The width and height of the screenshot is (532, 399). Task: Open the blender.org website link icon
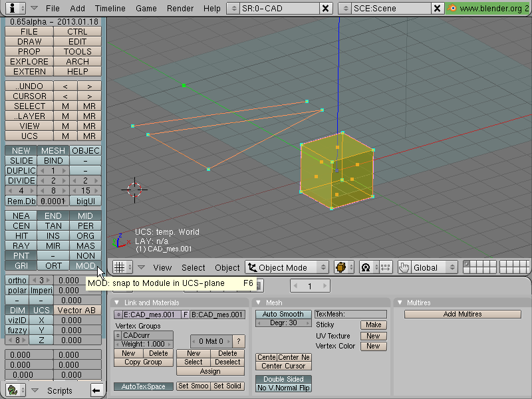(x=452, y=8)
